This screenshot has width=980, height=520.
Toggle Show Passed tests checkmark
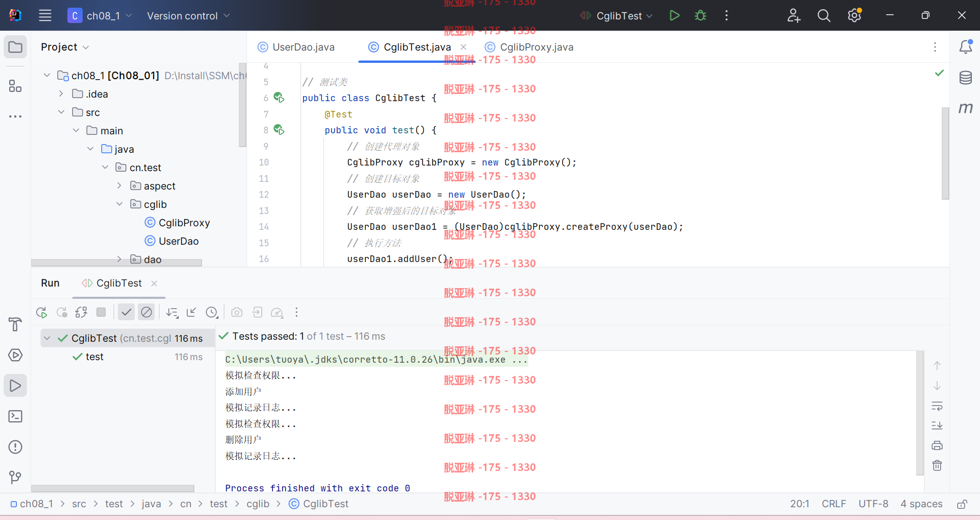tap(127, 312)
